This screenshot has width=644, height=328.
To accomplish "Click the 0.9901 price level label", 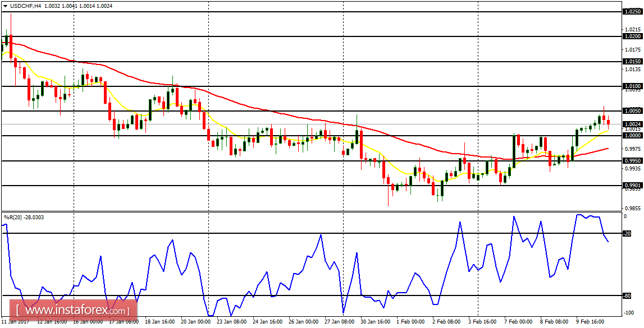I will 632,186.
